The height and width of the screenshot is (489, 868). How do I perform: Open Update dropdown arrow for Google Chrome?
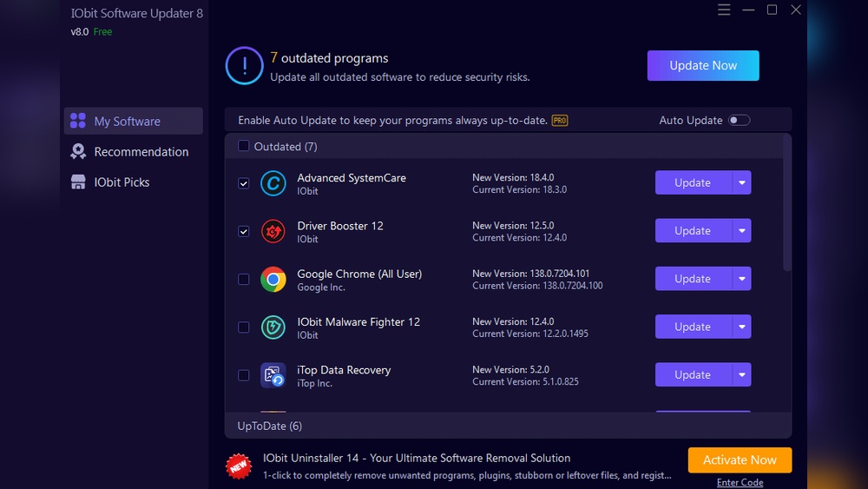[x=742, y=279]
